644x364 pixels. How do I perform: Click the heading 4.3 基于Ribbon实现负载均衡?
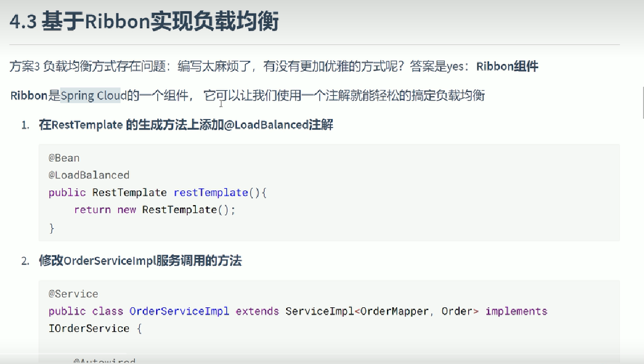144,22
